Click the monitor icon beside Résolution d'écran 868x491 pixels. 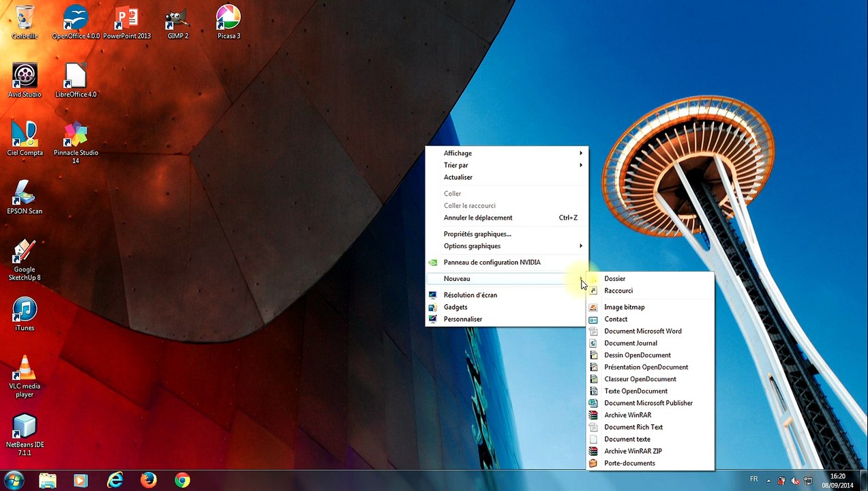[x=432, y=295]
